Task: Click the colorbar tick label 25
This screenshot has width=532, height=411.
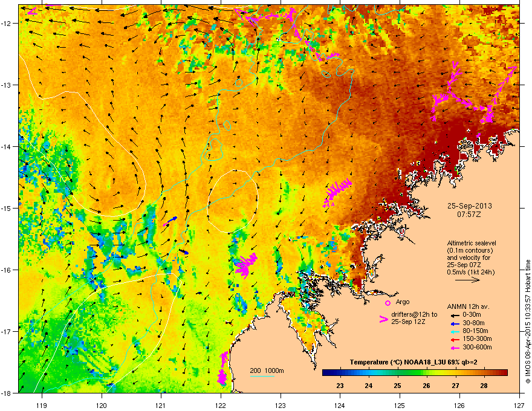Action: [x=397, y=386]
